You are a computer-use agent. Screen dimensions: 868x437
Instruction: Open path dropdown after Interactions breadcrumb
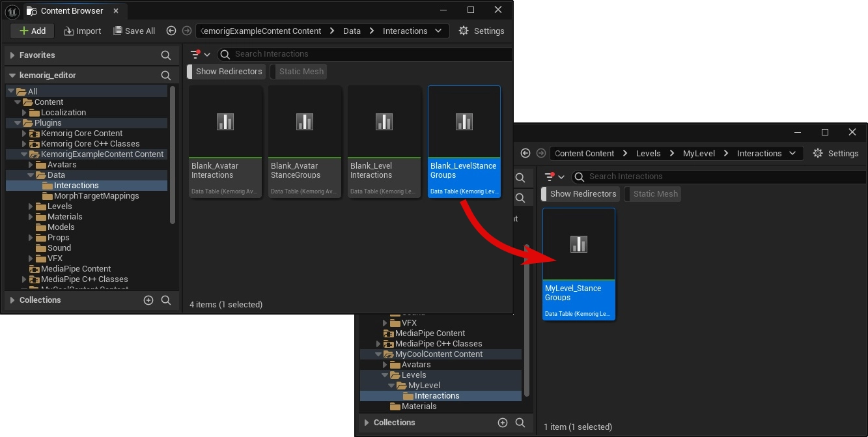(x=438, y=31)
